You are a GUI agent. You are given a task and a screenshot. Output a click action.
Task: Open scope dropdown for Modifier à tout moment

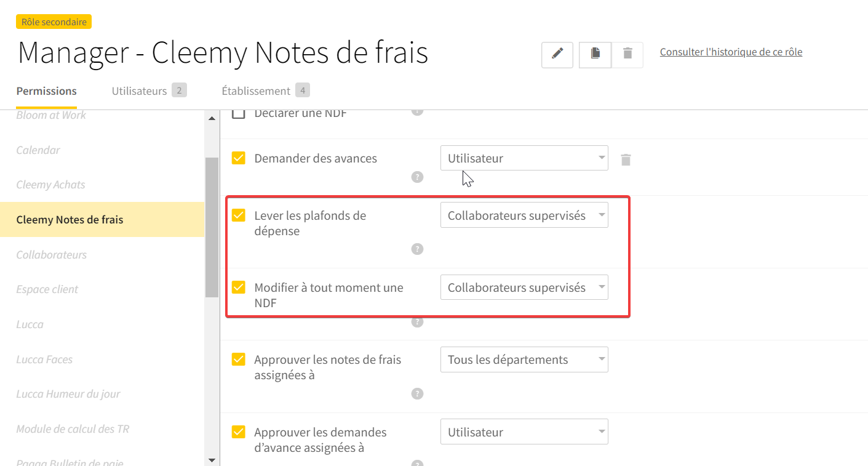click(x=524, y=287)
